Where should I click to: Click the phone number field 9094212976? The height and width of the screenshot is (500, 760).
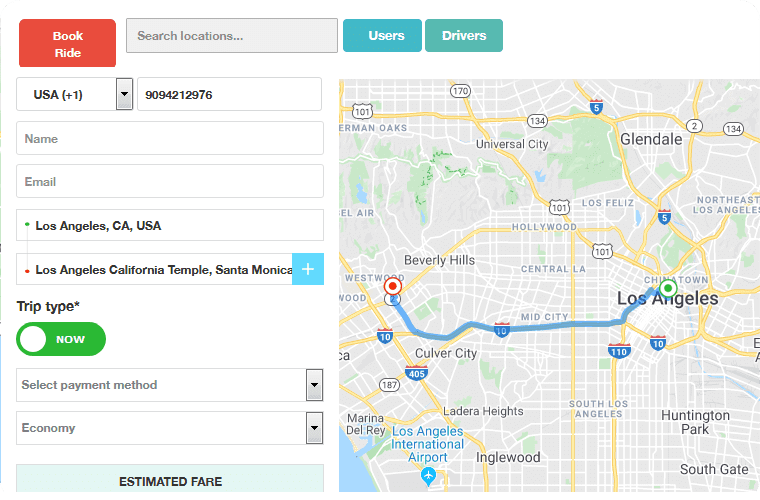pyautogui.click(x=229, y=94)
